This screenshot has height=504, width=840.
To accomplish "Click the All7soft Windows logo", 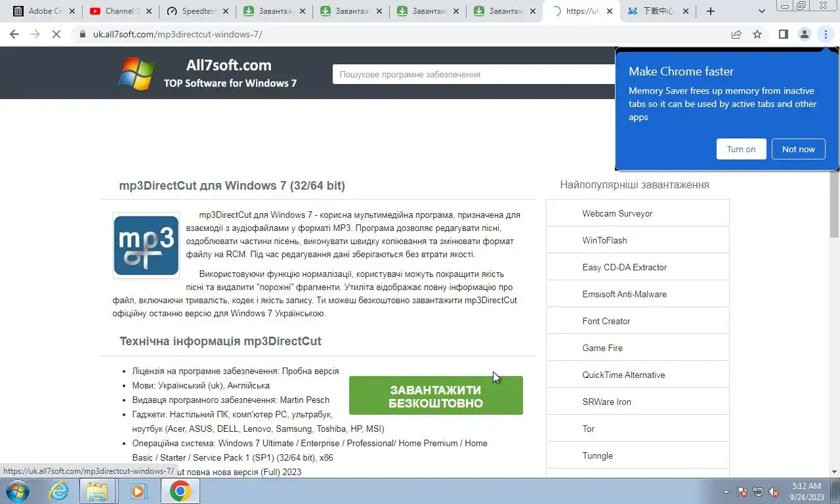I will (137, 73).
